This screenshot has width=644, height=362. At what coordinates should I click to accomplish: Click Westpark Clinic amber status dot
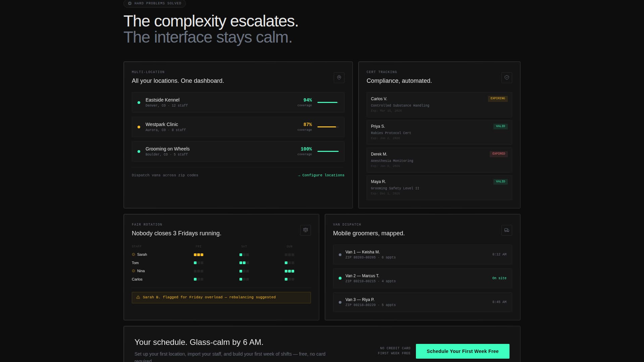coord(139,127)
